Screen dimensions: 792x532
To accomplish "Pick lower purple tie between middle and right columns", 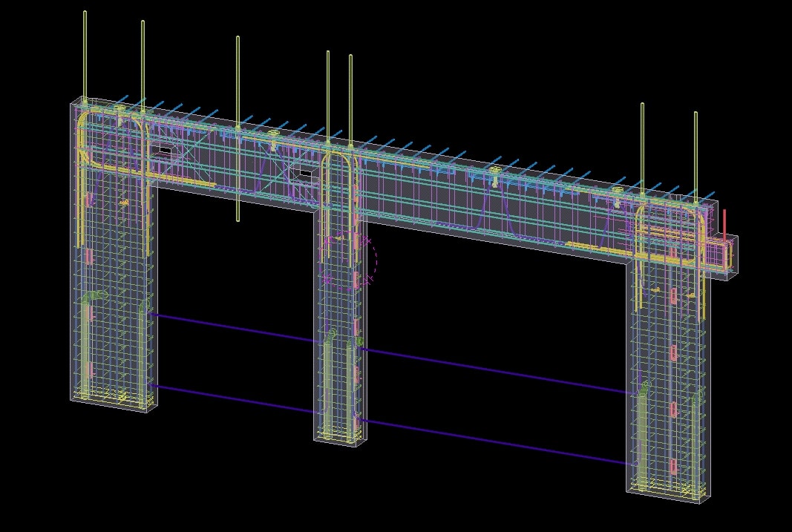I will pos(497,442).
